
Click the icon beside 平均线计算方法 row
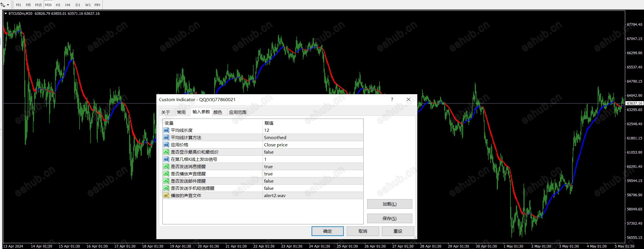pos(166,138)
